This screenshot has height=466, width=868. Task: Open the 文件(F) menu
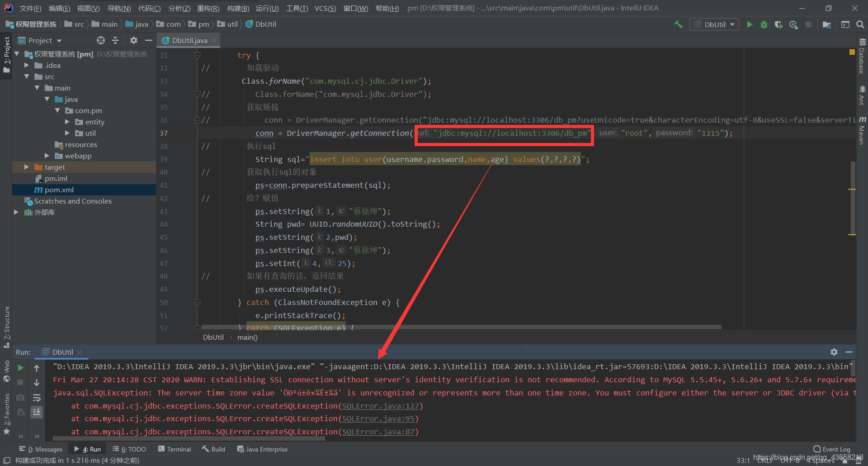(31, 8)
